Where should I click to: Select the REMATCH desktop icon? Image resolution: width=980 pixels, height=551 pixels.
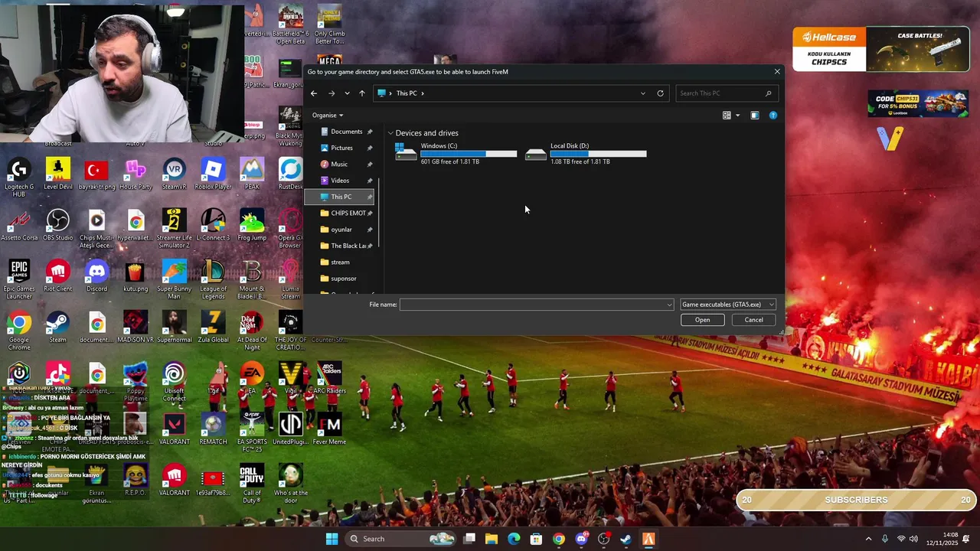tap(213, 429)
